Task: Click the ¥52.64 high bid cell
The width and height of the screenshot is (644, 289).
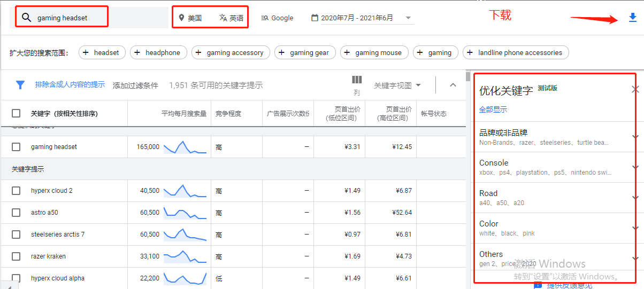Action: 402,213
